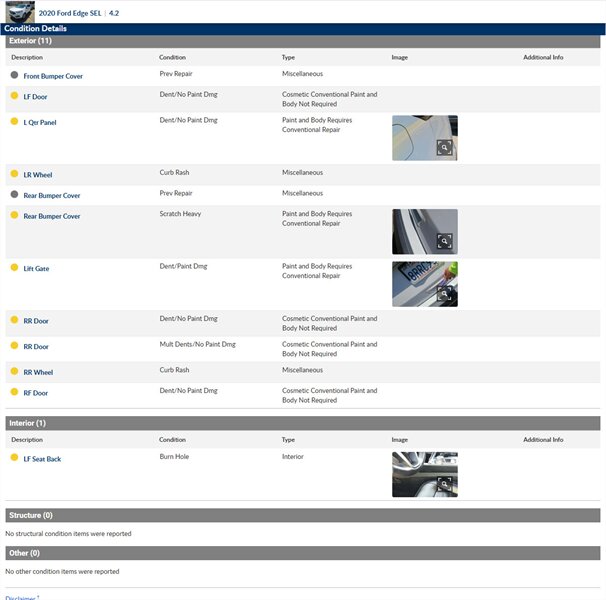Open magnifier on L Qtr Panel image
Image resolution: width=606 pixels, height=600 pixels.
coord(444,147)
